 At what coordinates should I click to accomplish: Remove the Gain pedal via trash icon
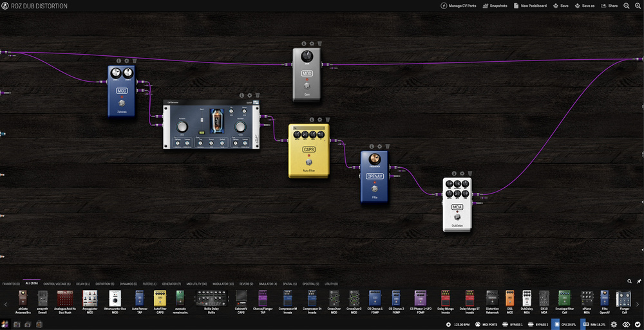click(319, 43)
